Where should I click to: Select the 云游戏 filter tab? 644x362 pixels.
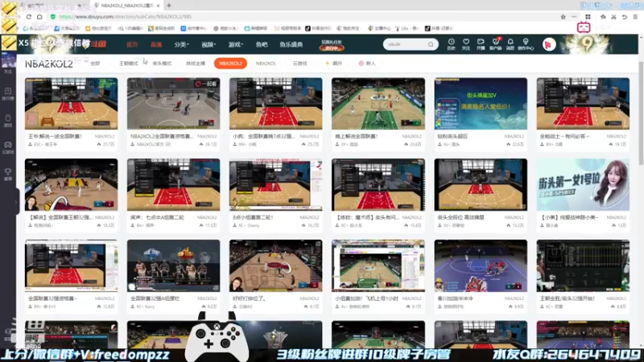pyautogui.click(x=299, y=64)
